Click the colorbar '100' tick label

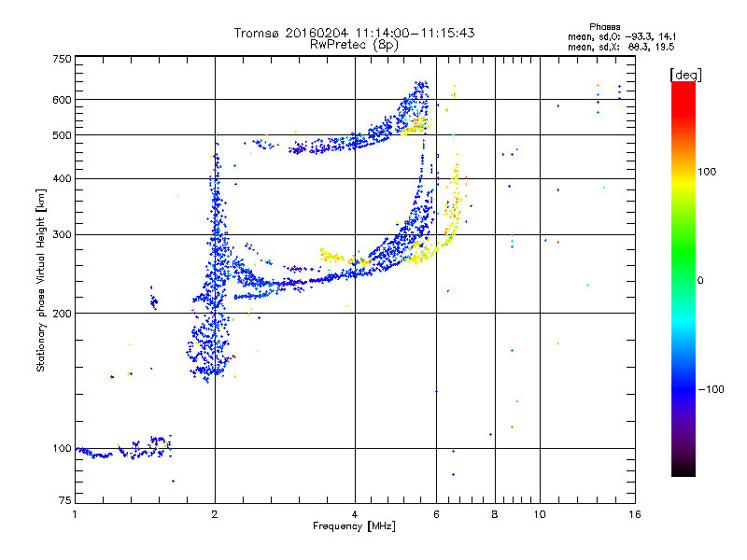707,172
